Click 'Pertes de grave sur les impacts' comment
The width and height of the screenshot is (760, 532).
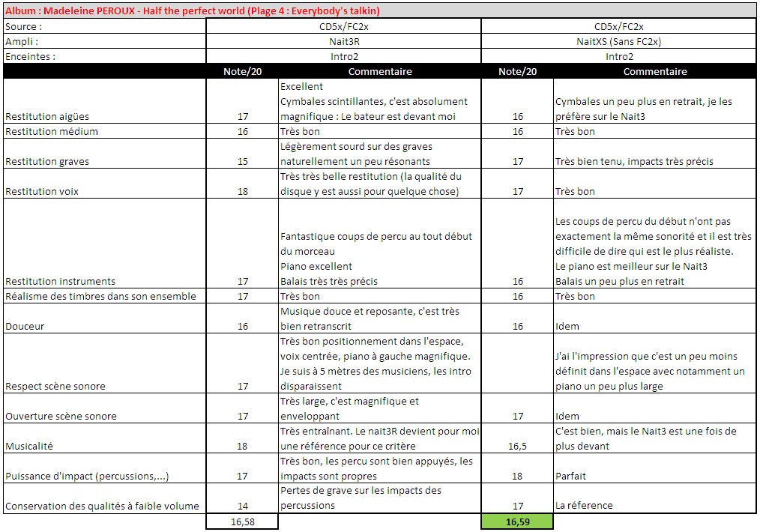(379, 498)
